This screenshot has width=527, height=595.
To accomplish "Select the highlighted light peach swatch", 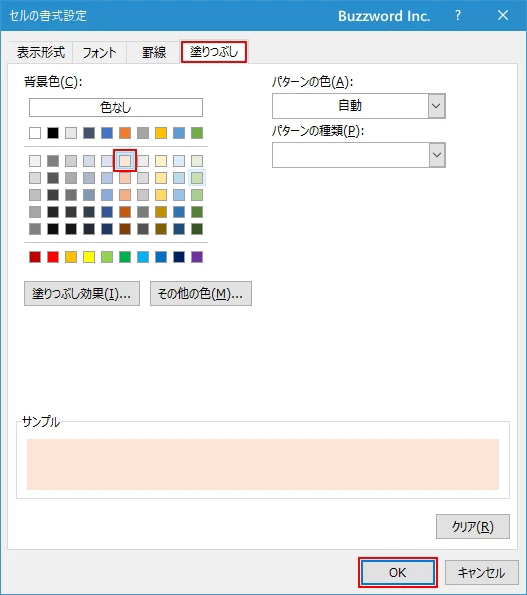I will [125, 161].
